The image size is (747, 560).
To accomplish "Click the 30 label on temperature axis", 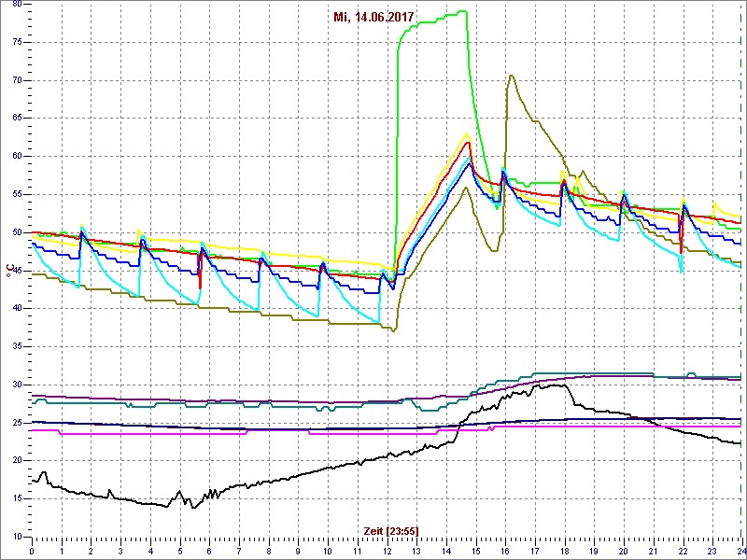I will tap(16, 385).
